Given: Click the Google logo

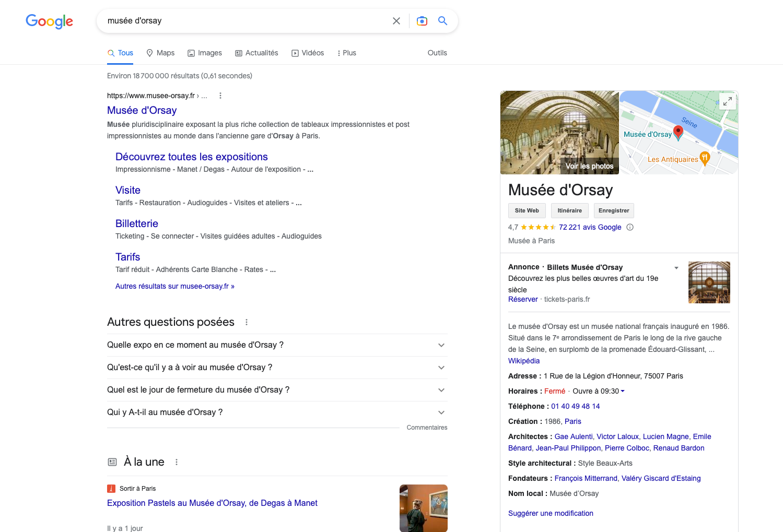Looking at the screenshot, I should coord(50,21).
